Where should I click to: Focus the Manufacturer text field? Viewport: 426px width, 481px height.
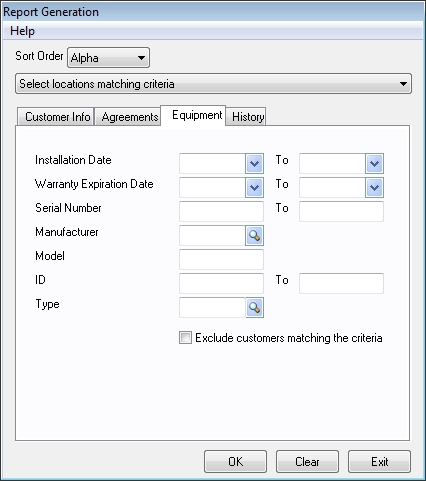pos(212,236)
